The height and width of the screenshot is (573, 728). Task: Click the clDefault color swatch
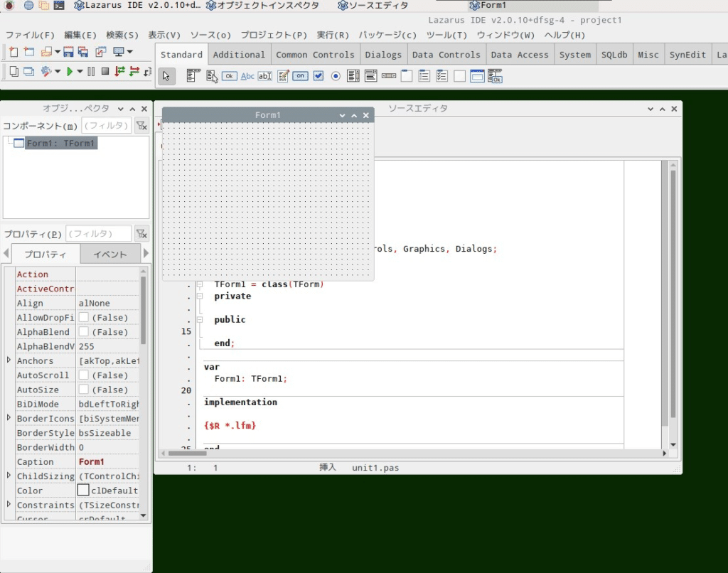(84, 490)
